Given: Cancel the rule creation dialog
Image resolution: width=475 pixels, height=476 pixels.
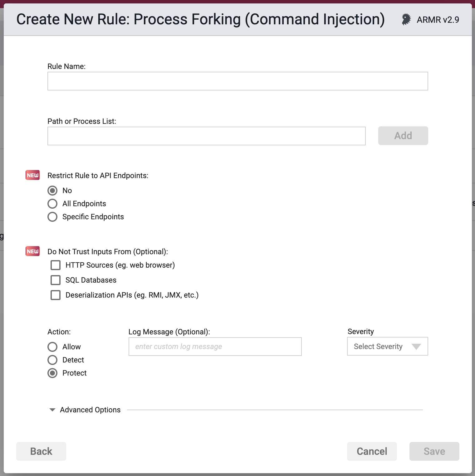Looking at the screenshot, I should coord(372,451).
